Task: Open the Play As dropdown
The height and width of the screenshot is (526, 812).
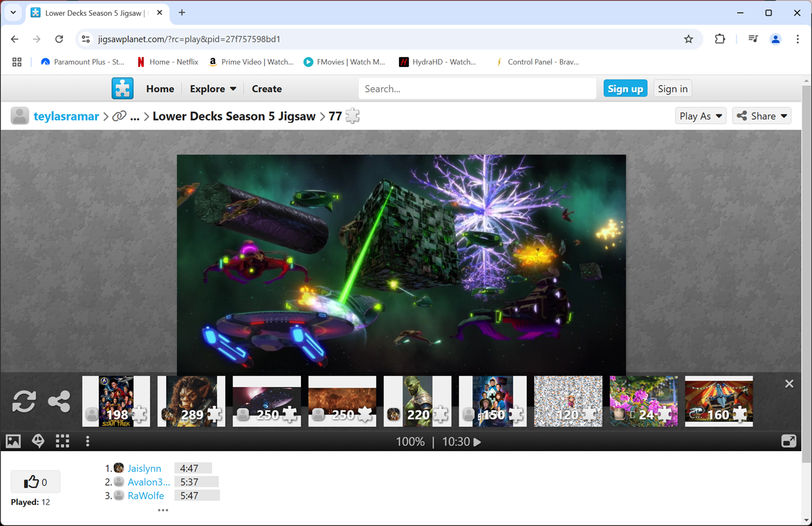Action: pyautogui.click(x=701, y=116)
